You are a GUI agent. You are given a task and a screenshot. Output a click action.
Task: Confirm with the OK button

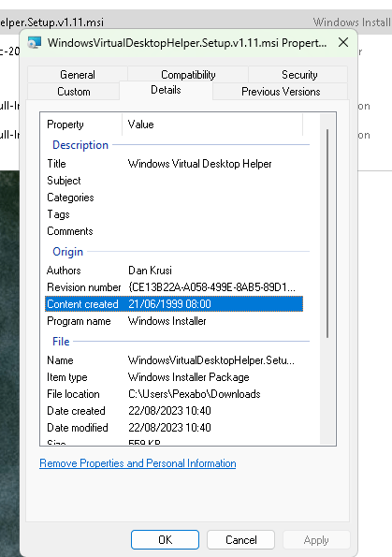point(165,540)
